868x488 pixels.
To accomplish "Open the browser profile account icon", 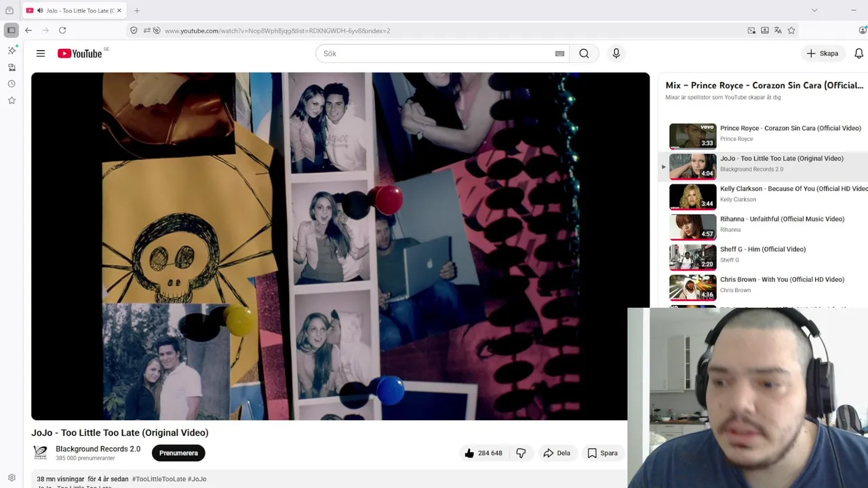I will (x=863, y=30).
